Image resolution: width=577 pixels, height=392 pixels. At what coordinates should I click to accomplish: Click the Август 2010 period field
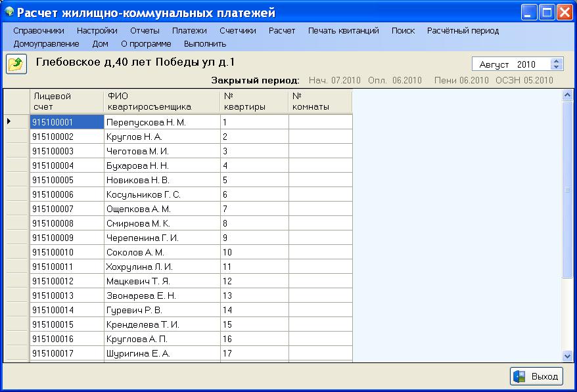click(511, 64)
